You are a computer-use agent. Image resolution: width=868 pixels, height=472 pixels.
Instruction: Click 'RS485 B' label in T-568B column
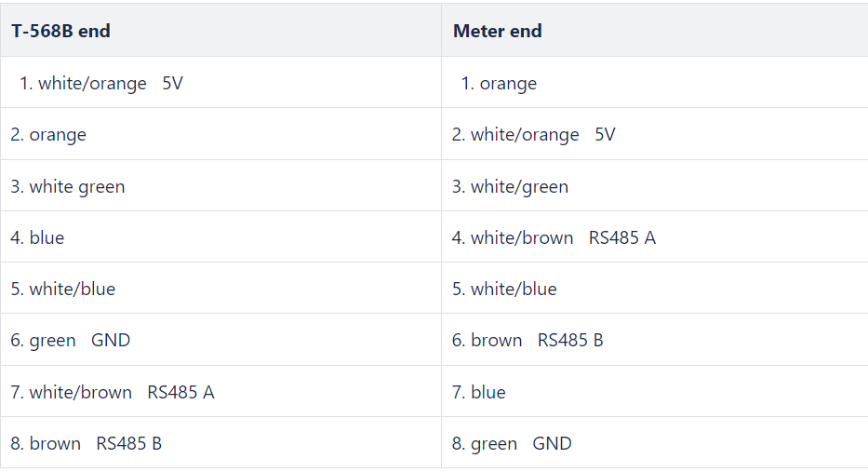click(x=129, y=444)
